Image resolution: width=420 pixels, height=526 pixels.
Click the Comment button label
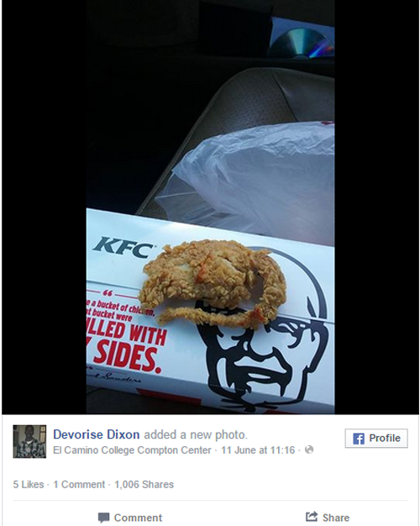[138, 518]
